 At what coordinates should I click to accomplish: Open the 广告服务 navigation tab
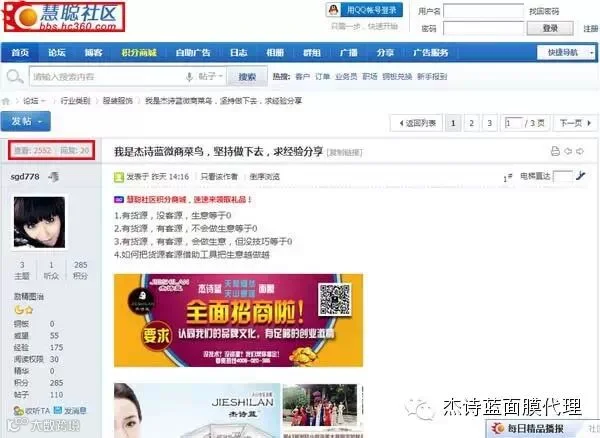pos(430,52)
